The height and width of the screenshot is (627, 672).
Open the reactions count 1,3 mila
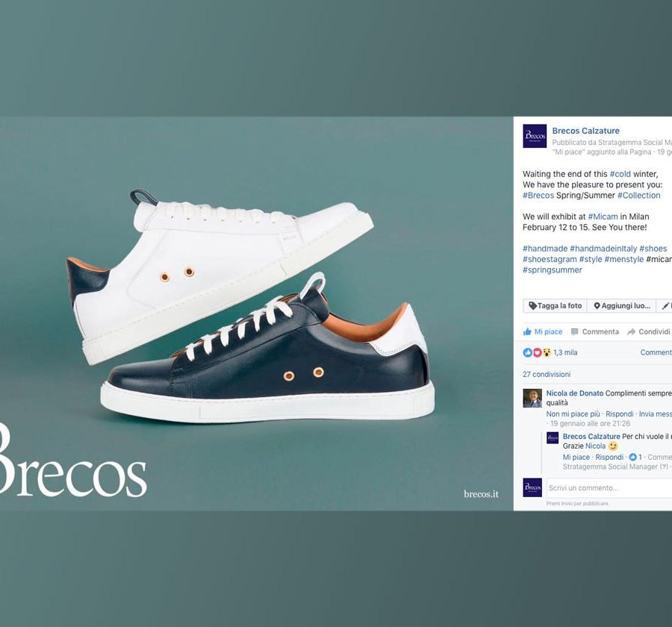coord(565,352)
